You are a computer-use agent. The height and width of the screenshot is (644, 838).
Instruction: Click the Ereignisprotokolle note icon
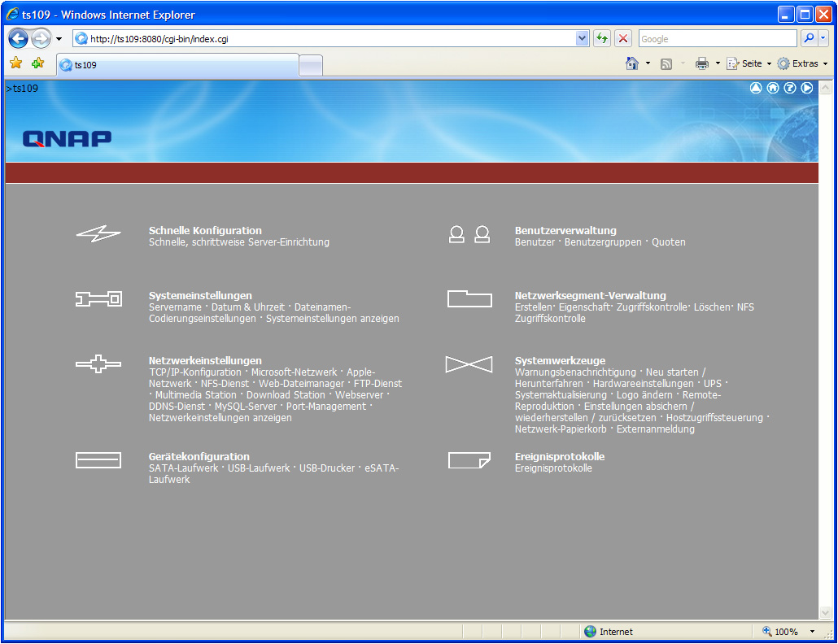(469, 460)
